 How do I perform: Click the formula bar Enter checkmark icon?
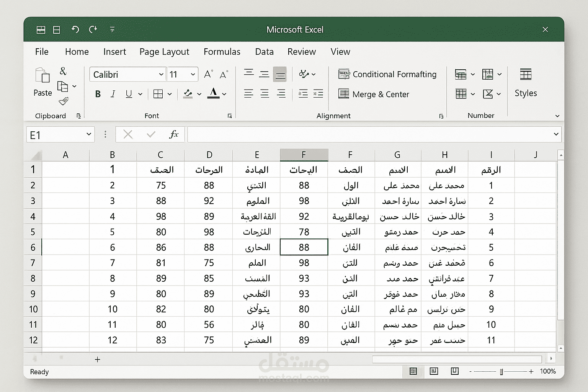151,134
